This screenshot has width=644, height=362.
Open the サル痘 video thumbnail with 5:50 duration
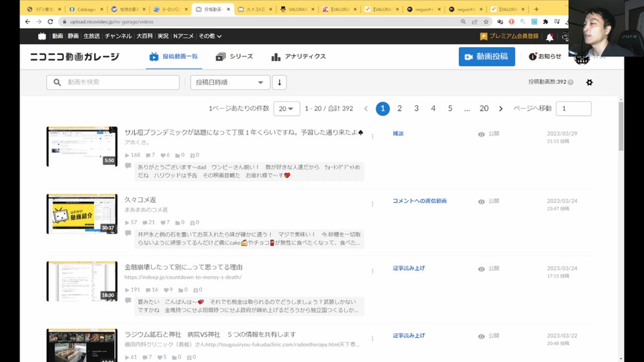click(x=82, y=147)
